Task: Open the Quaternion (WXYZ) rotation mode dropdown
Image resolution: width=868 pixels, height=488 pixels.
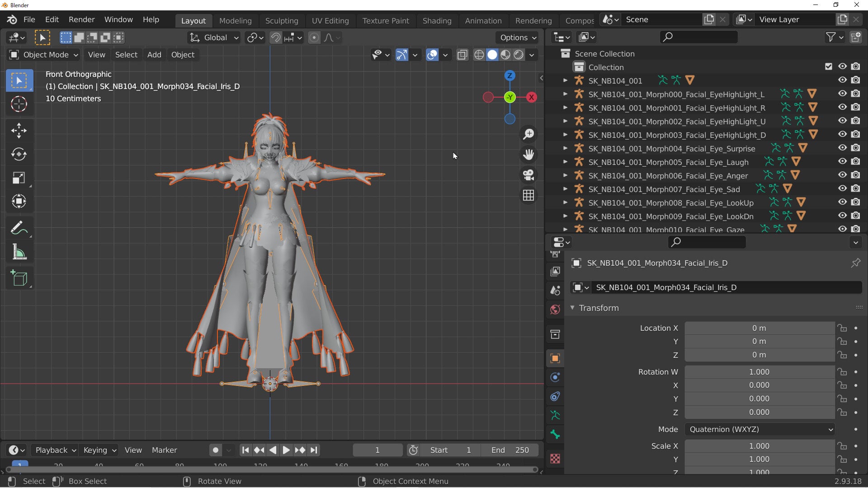Action: (759, 429)
